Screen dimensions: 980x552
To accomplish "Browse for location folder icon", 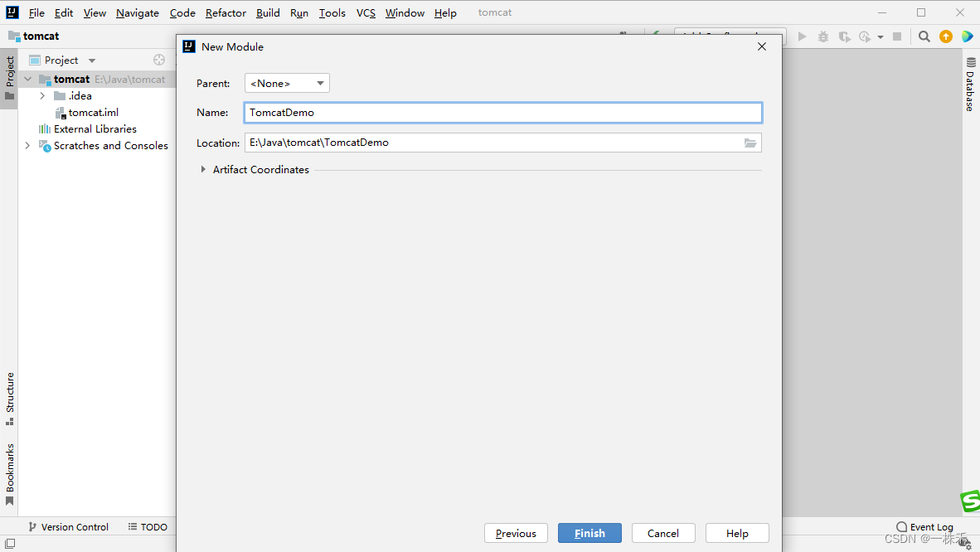I will [x=750, y=143].
